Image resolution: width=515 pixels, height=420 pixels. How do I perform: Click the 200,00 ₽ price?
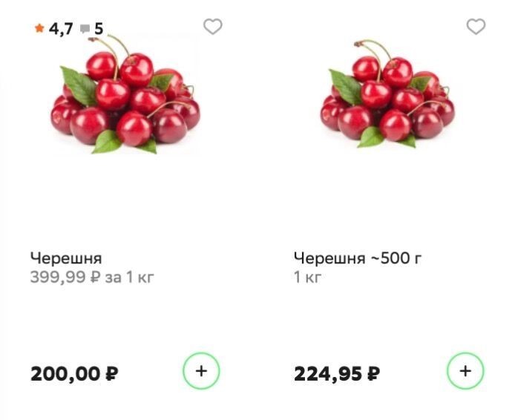click(73, 373)
